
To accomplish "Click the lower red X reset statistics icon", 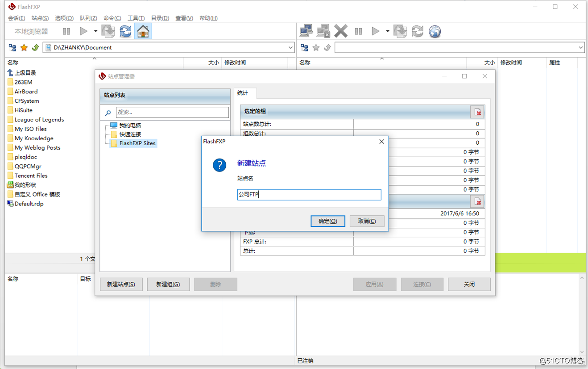I will click(477, 201).
